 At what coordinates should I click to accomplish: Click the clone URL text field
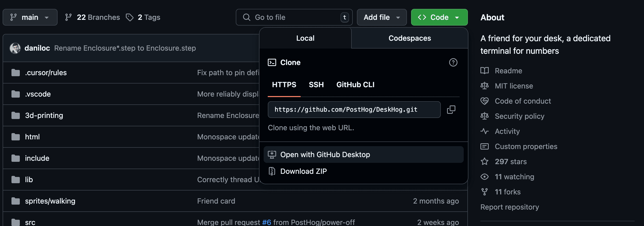click(x=354, y=110)
